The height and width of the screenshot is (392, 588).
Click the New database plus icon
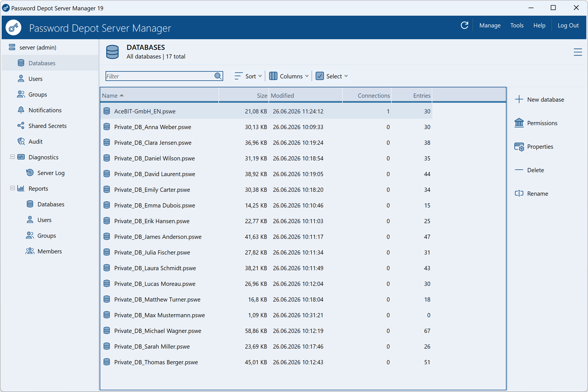[519, 99]
